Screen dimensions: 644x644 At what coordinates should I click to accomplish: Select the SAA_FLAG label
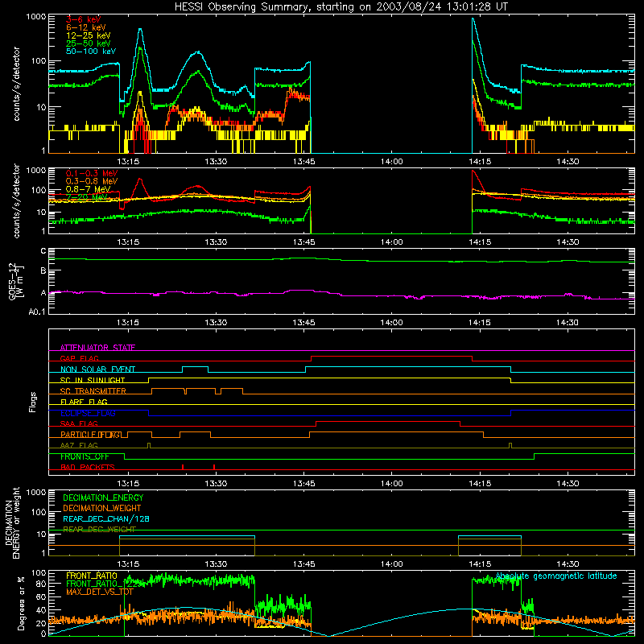coord(79,423)
